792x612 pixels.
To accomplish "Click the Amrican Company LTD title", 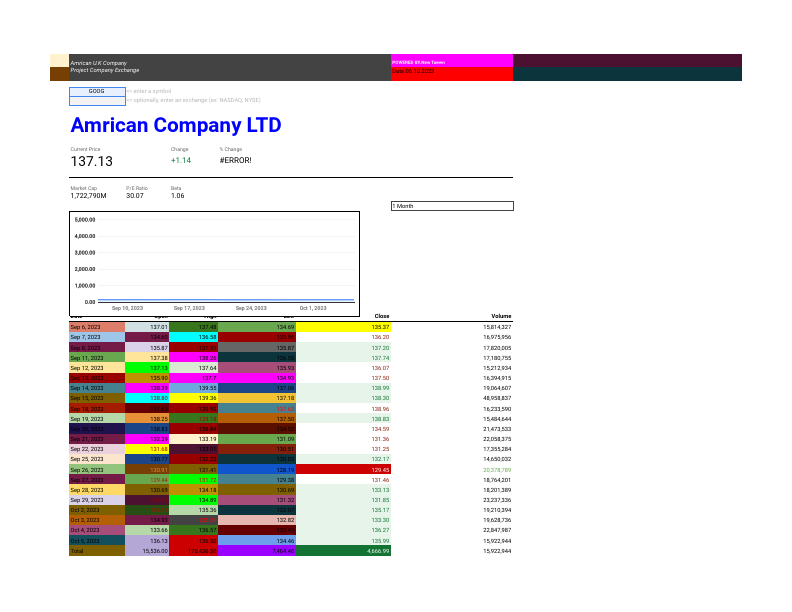I will (x=176, y=125).
